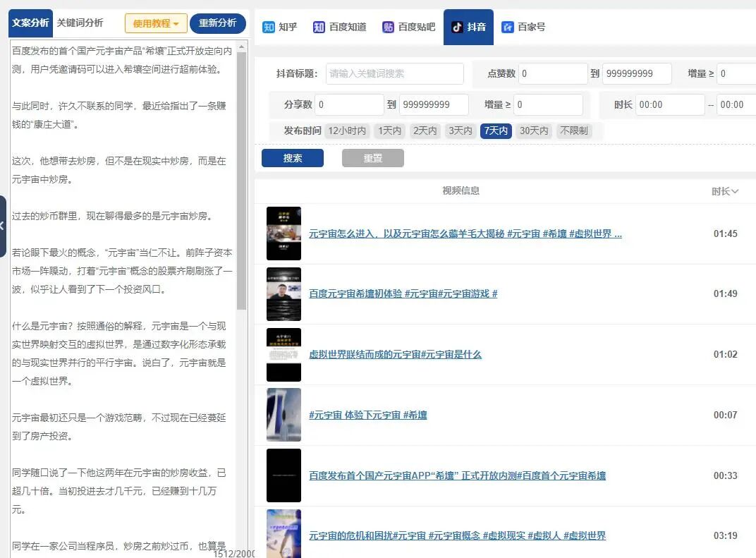
Task: Select the 2天内 publish time filter
Action: point(425,131)
